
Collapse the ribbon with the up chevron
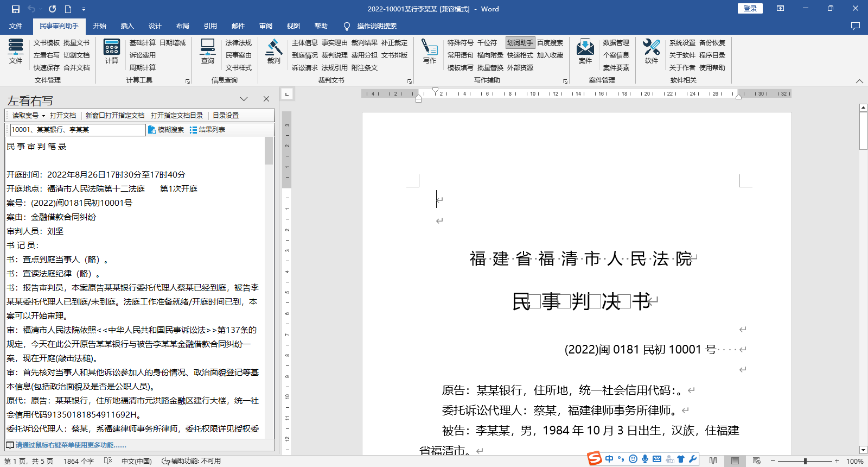859,81
